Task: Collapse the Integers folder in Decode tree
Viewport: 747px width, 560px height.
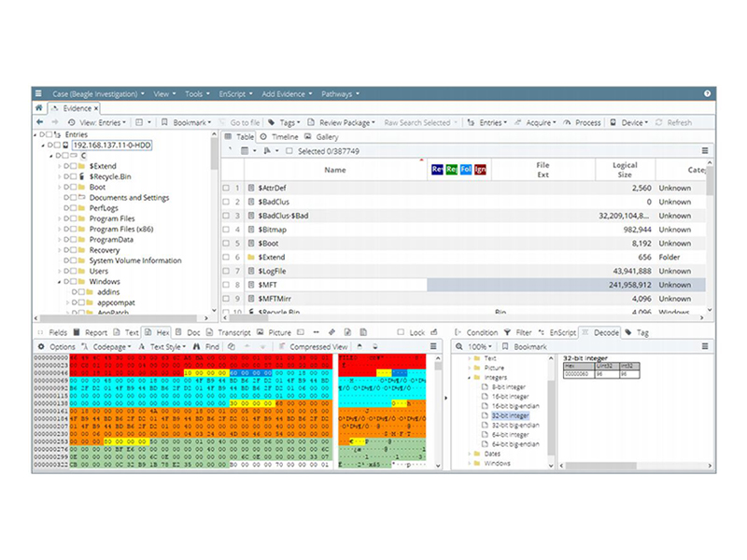Action: click(x=470, y=377)
